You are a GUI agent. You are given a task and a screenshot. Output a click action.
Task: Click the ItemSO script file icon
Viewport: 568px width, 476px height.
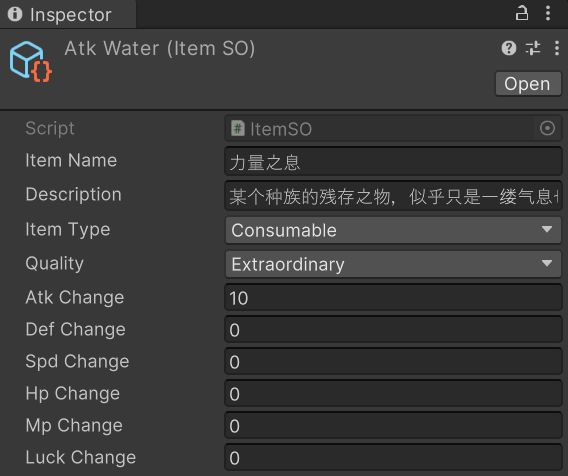pyautogui.click(x=238, y=128)
